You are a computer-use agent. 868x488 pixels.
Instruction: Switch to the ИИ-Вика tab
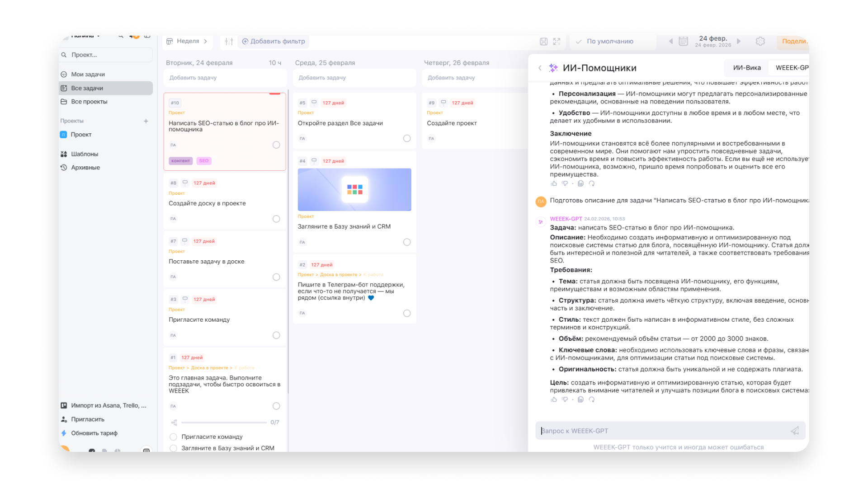click(746, 68)
